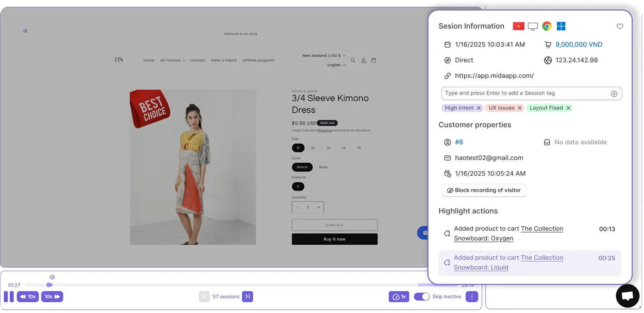
Task: Click the search icon in store header
Action: pyautogui.click(x=353, y=60)
